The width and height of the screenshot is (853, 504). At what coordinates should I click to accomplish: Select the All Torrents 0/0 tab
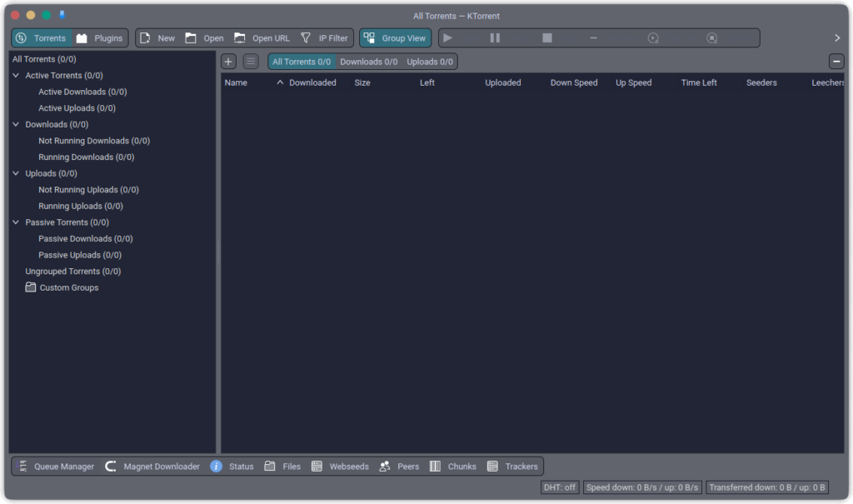pos(302,62)
